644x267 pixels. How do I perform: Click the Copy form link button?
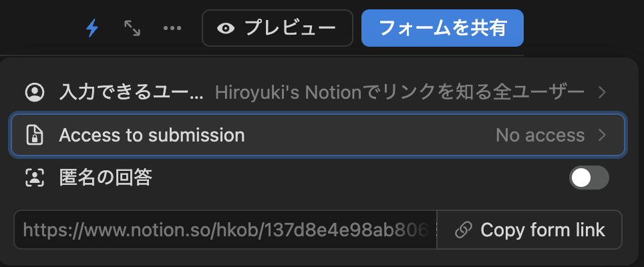[529, 230]
